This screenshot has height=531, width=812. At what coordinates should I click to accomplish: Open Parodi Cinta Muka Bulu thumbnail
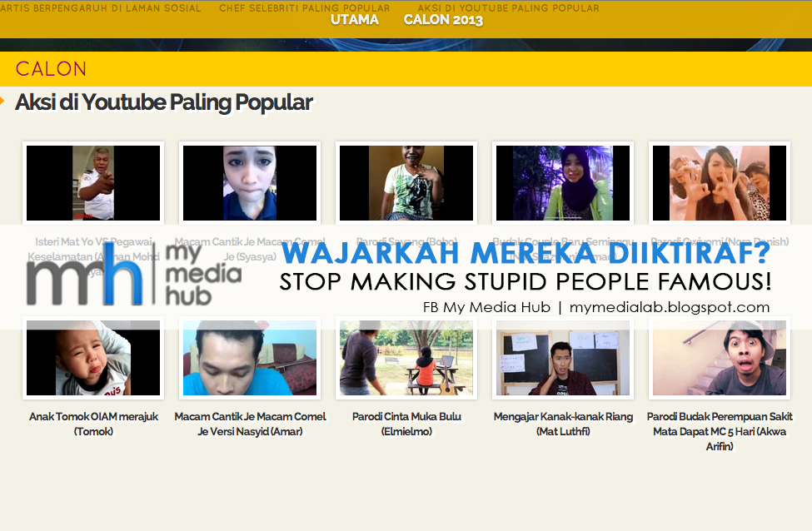[x=406, y=358]
